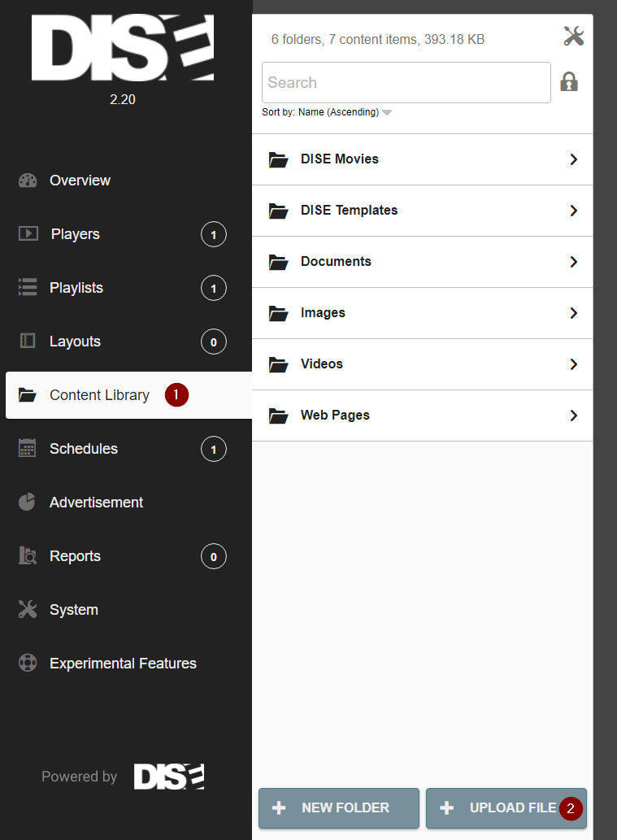Click the Layouts film-frame icon
This screenshot has width=617, height=840.
tap(28, 341)
